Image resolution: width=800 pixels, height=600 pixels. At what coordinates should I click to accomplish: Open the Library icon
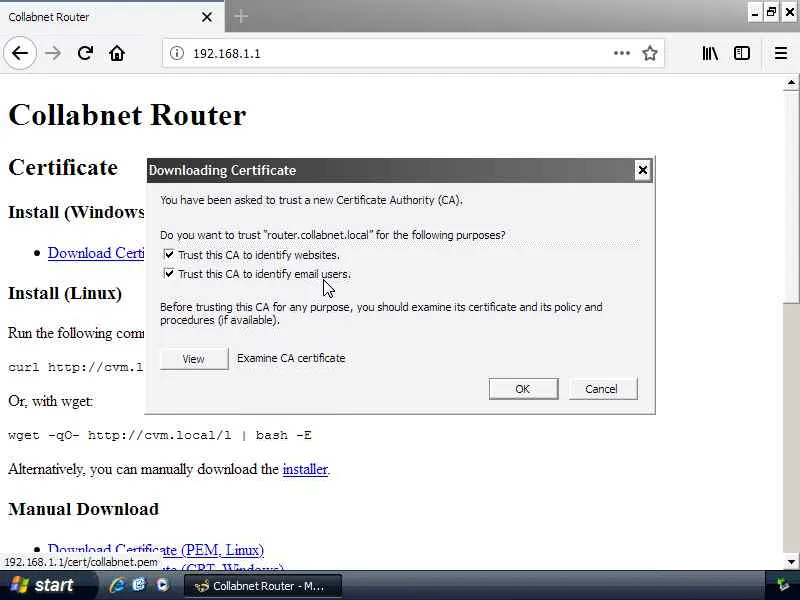click(710, 53)
